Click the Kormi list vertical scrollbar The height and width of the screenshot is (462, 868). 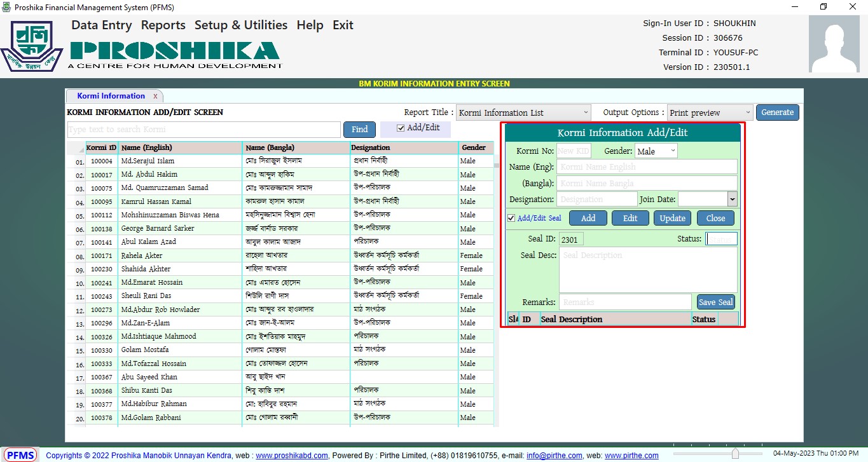tap(497, 283)
